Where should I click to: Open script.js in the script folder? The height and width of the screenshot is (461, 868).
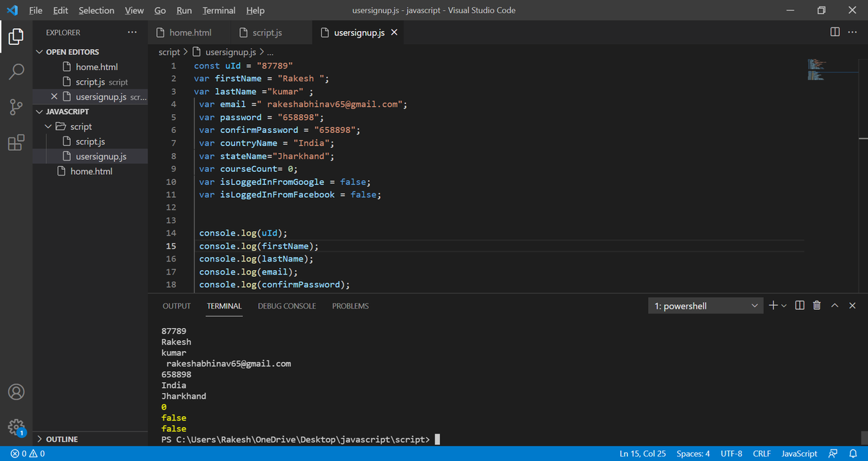(90, 142)
